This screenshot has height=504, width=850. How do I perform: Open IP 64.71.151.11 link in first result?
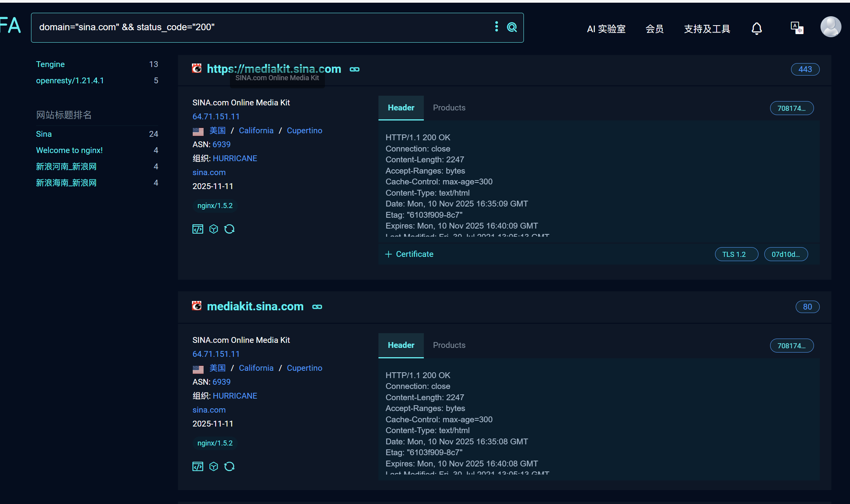click(216, 117)
